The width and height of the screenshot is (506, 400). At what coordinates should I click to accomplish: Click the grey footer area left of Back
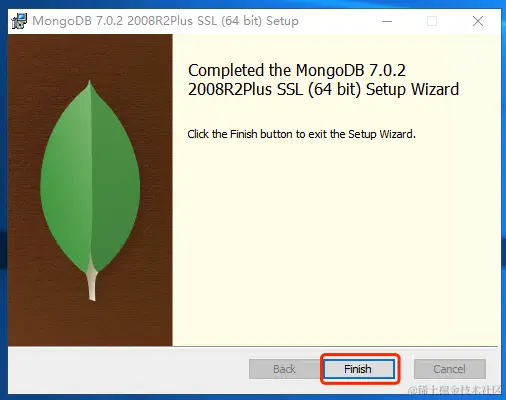click(128, 369)
